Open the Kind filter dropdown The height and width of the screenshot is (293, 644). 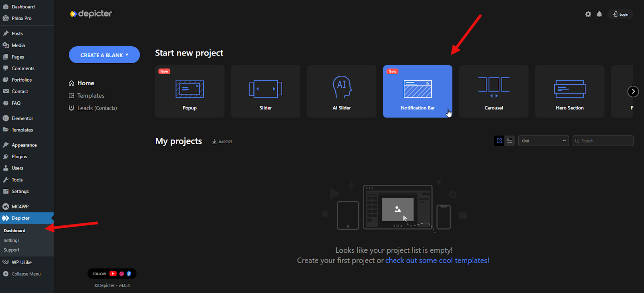point(543,141)
